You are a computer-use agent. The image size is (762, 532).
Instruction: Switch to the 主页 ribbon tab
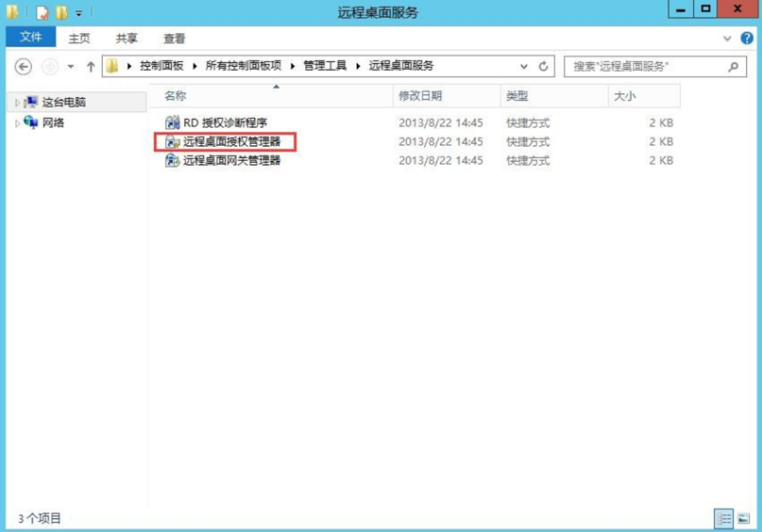(79, 38)
